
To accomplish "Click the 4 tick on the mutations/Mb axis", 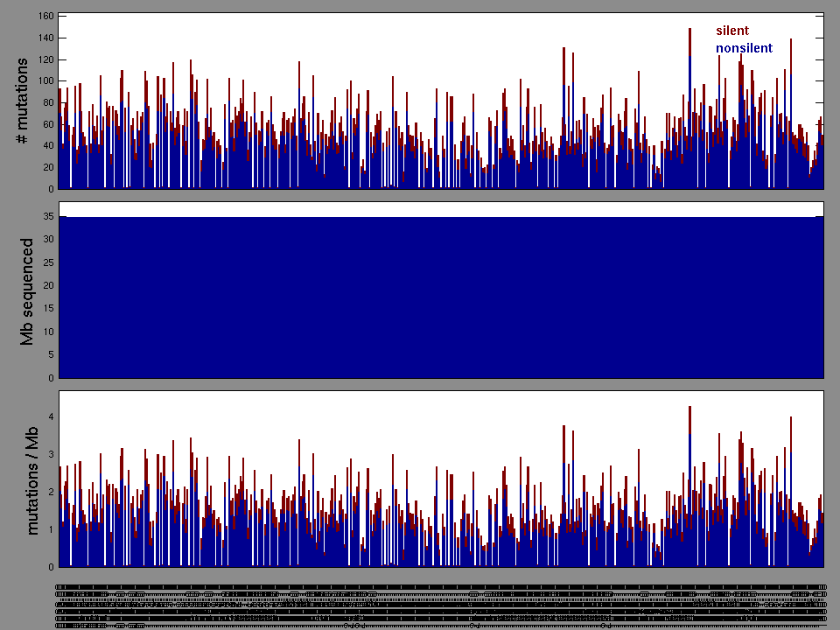I will point(51,416).
